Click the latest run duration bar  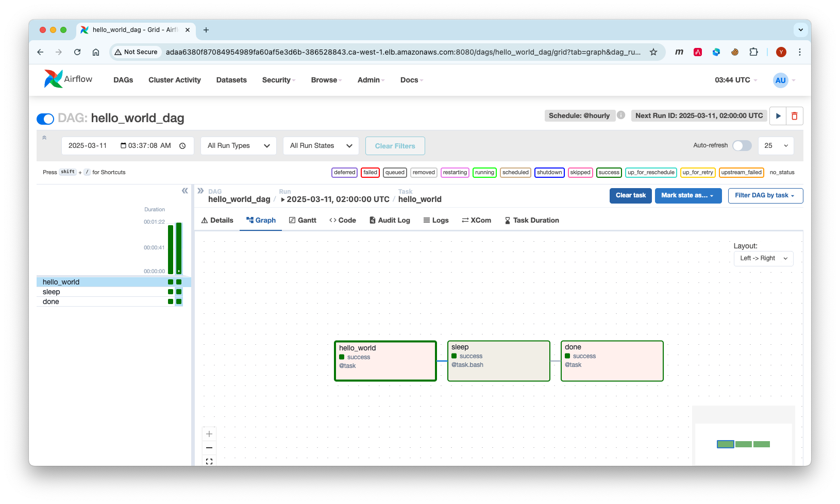click(x=179, y=248)
